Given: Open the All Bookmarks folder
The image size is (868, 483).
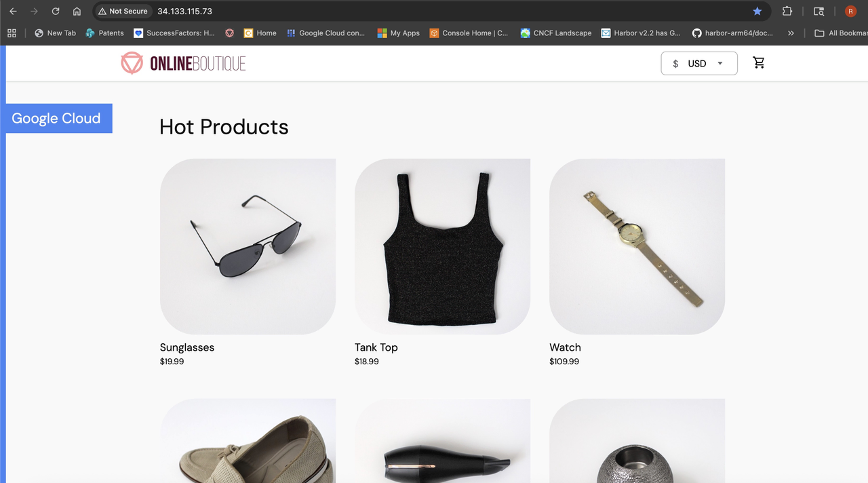Looking at the screenshot, I should pos(841,33).
